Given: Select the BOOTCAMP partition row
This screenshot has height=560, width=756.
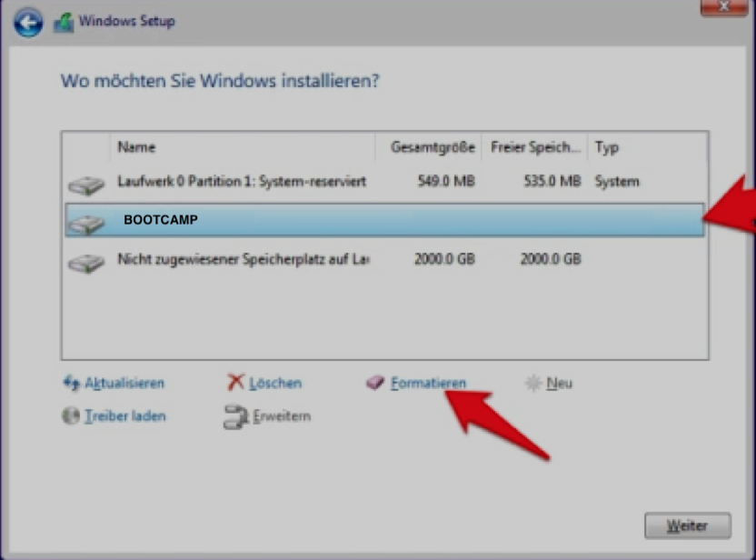Looking at the screenshot, I should click(384, 220).
